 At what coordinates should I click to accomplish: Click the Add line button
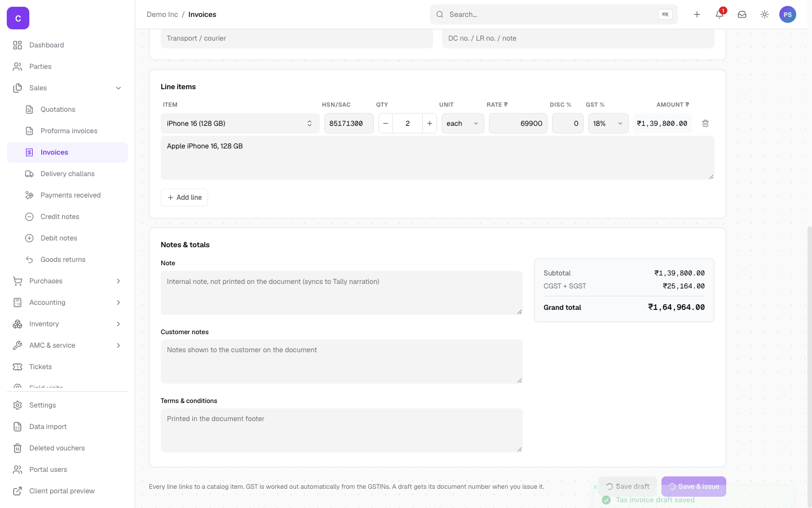(x=184, y=198)
